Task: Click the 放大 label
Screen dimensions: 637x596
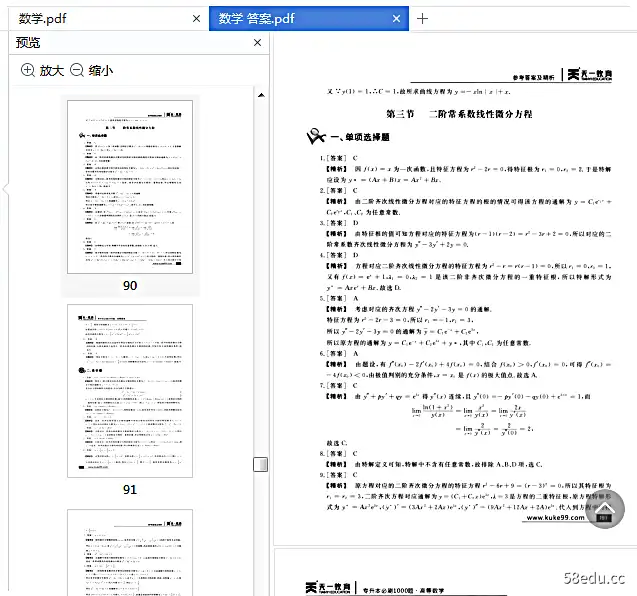Action: coord(52,70)
